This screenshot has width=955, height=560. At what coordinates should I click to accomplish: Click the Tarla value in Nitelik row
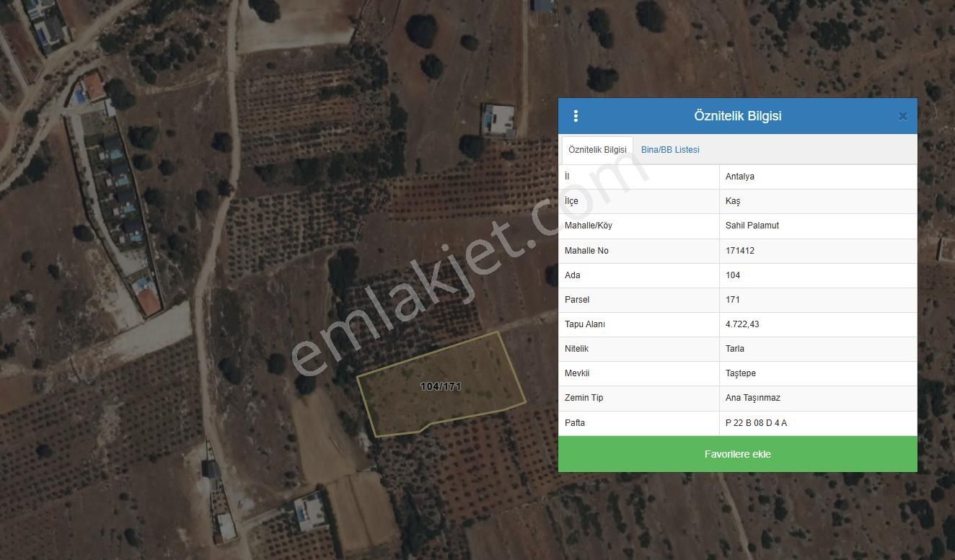pyautogui.click(x=735, y=349)
